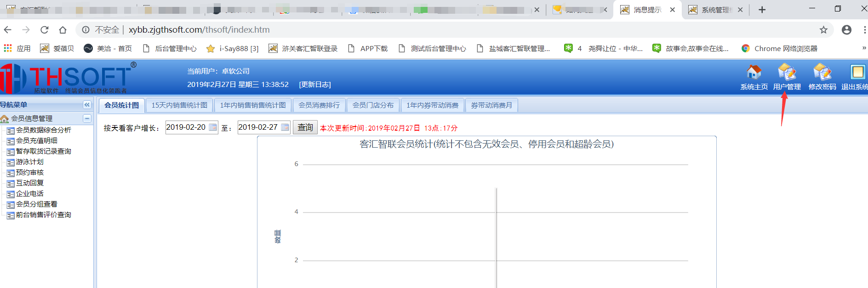
Task: Collapse the 会员信息管理 section
Action: pos(87,119)
